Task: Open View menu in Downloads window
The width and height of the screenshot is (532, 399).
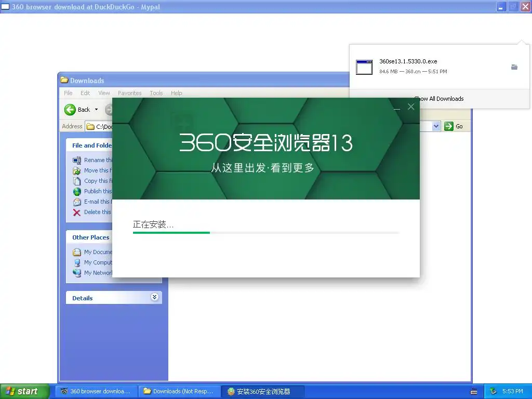Action: 104,93
